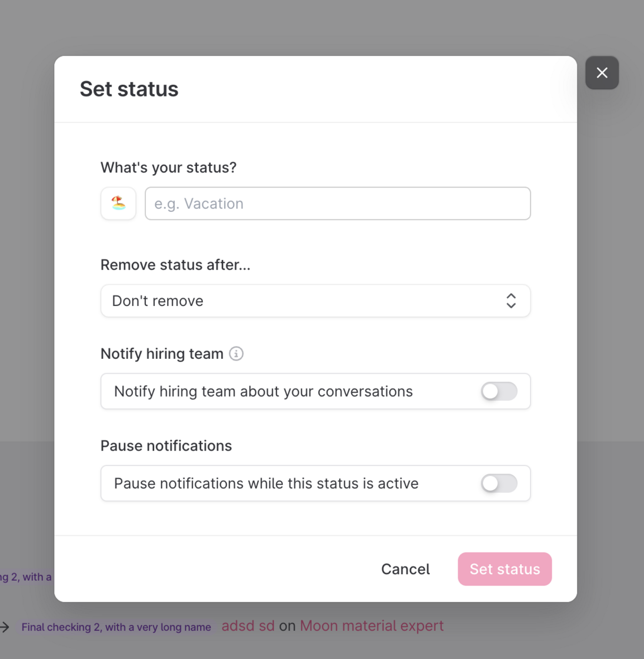The height and width of the screenshot is (659, 644).
Task: Turn on Pause notifications switch
Action: tap(499, 484)
